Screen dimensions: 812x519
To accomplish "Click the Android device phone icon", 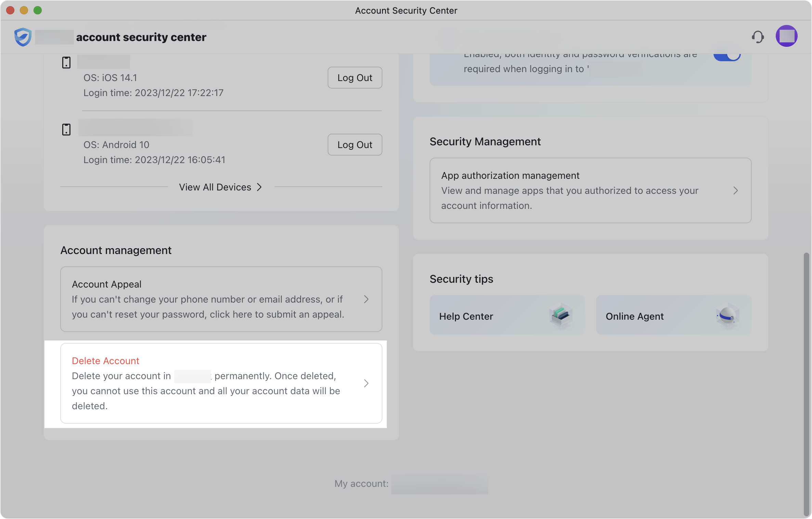I will click(66, 130).
